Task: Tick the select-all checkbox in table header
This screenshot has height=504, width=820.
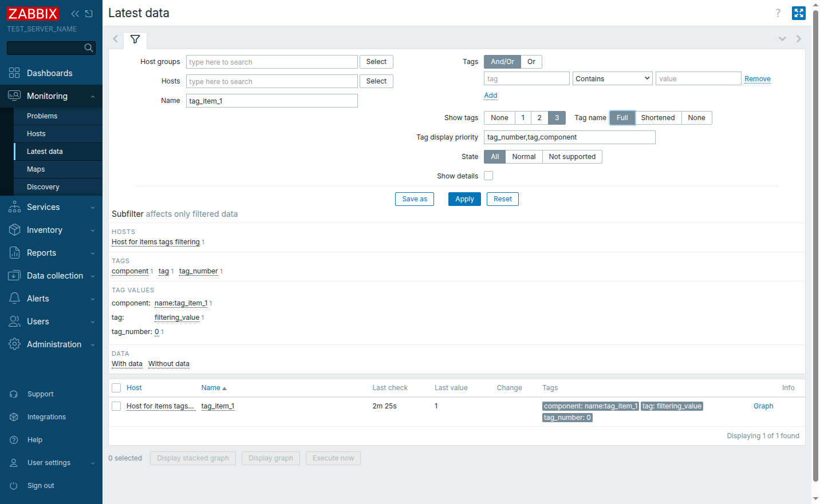Action: (116, 388)
